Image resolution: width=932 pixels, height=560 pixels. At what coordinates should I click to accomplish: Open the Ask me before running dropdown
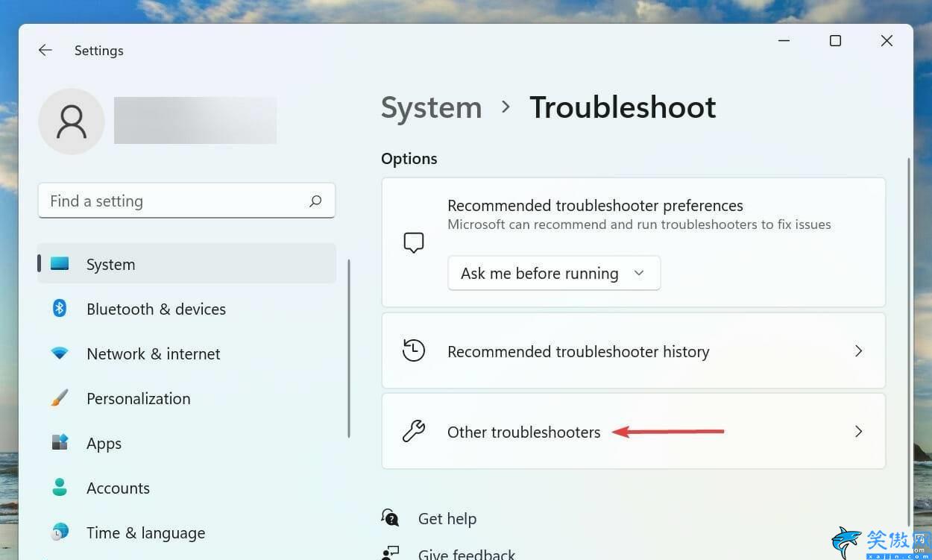pos(554,273)
